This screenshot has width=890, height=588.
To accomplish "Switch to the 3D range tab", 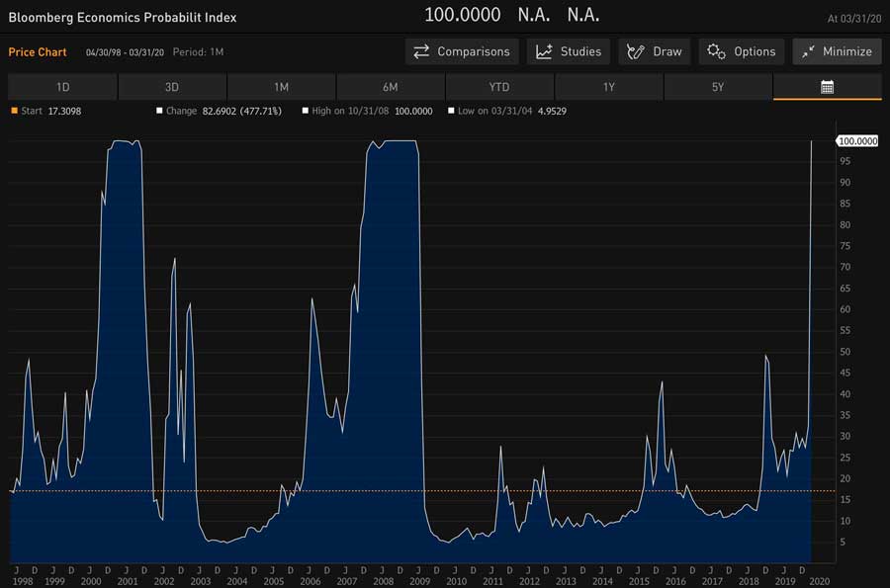I will 171,87.
